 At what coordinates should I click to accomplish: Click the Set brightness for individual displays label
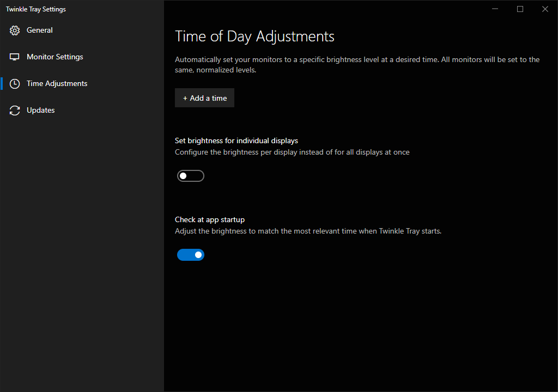pos(236,140)
